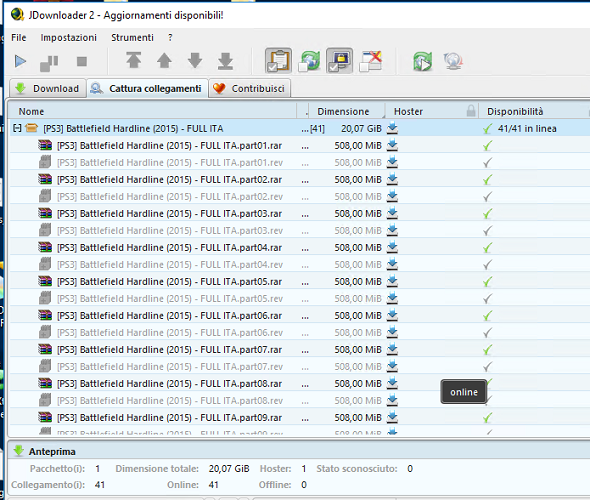Click green checkmark in package row

pyautogui.click(x=487, y=129)
